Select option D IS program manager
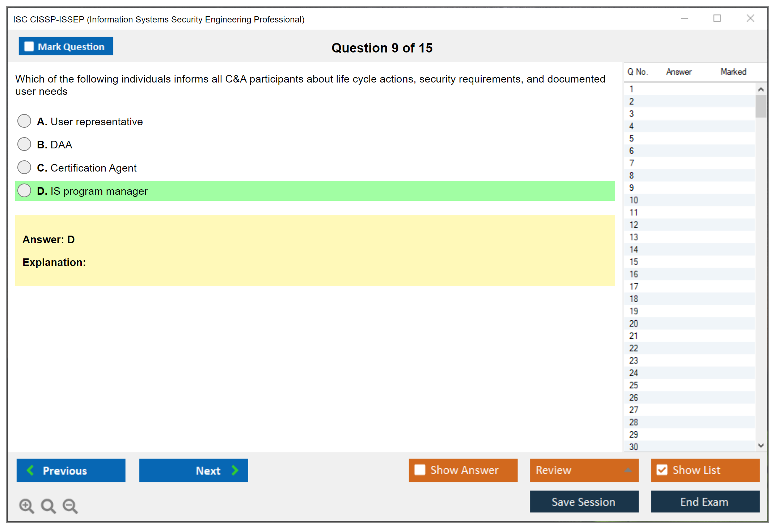 24,190
